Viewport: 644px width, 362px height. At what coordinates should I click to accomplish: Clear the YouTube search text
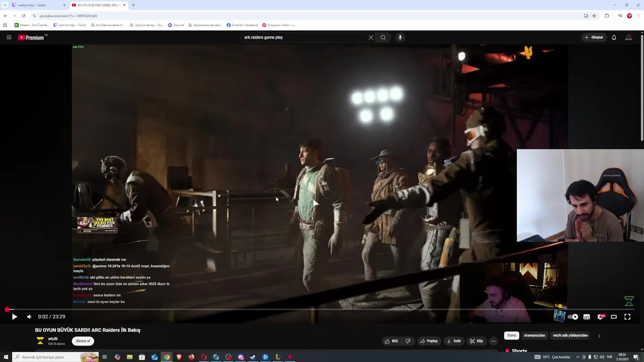[x=371, y=37]
